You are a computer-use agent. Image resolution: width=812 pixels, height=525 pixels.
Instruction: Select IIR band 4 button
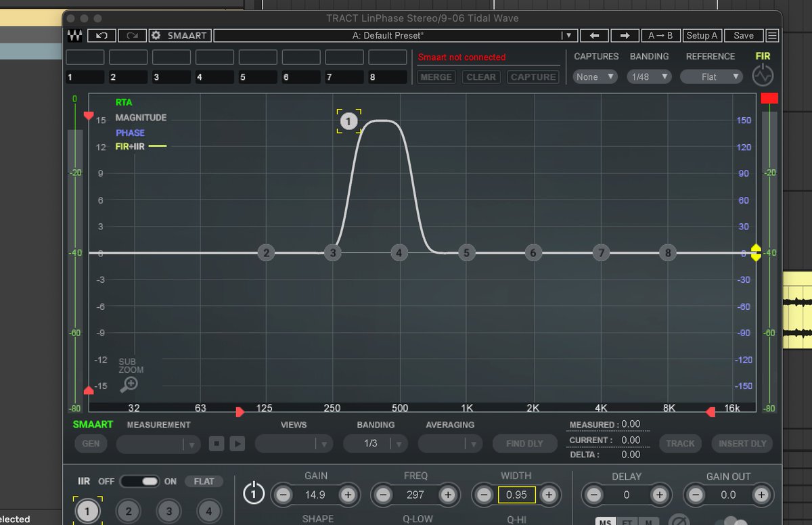pos(209,511)
